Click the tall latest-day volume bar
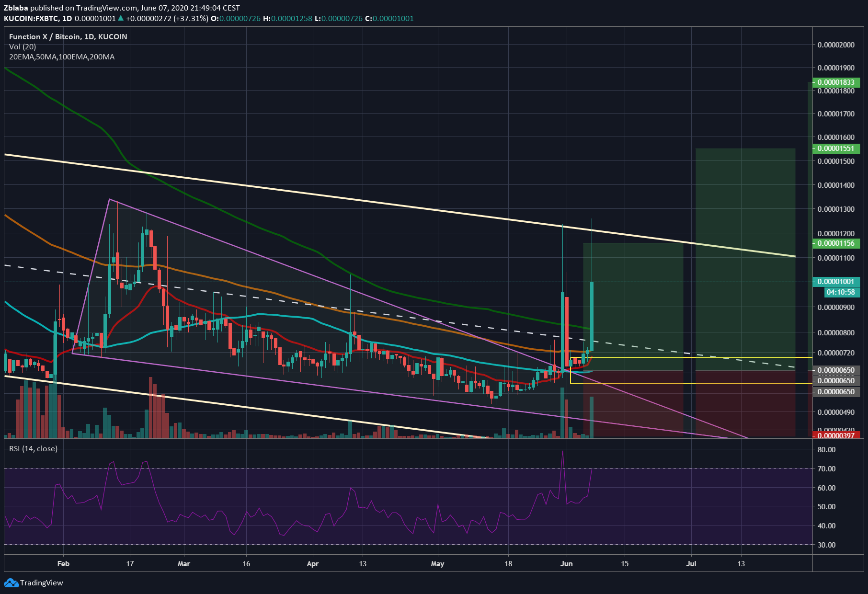The image size is (868, 594). [x=592, y=417]
